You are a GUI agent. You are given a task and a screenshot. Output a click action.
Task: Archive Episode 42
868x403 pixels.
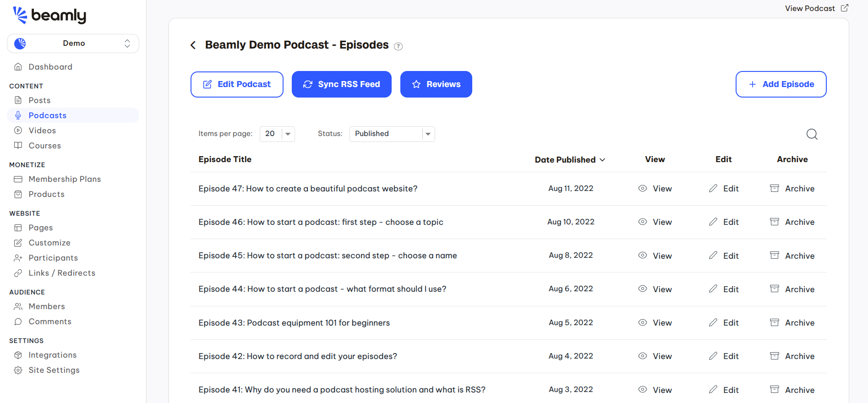point(792,356)
